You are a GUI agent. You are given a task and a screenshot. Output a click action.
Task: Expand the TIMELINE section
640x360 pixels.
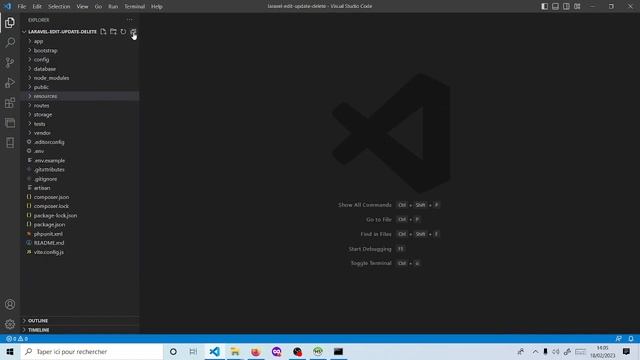click(80, 330)
